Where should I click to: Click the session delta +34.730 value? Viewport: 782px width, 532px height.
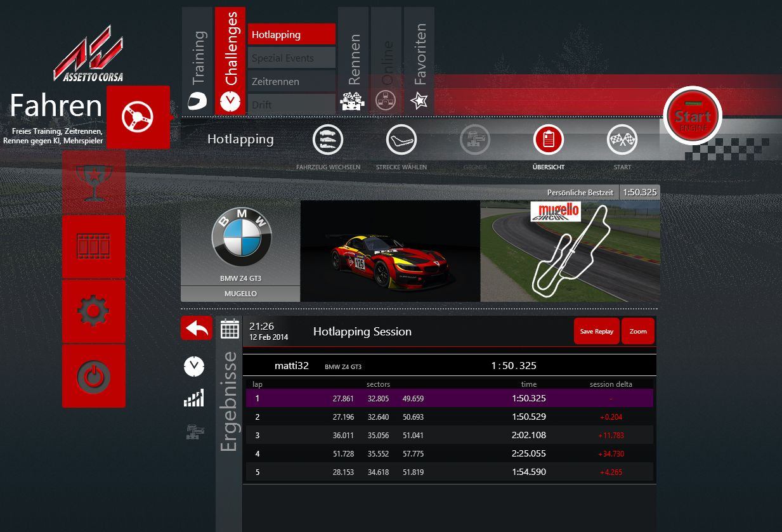point(611,454)
